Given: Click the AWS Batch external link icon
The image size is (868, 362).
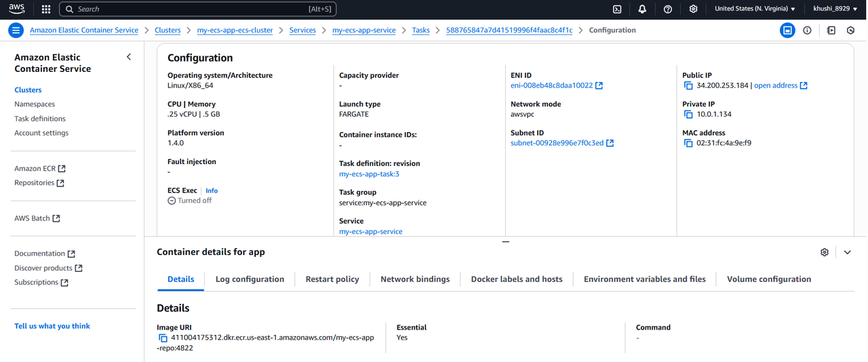Looking at the screenshot, I should (x=56, y=219).
